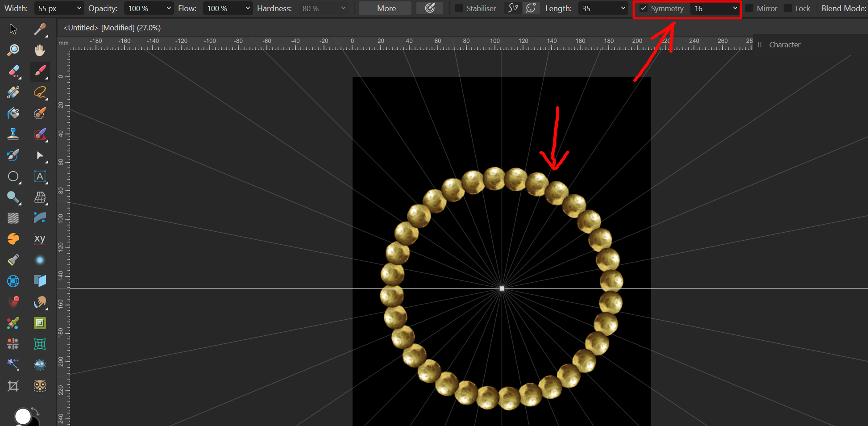
Task: Select the Freehand Selection lasso tool
Action: pos(40,92)
